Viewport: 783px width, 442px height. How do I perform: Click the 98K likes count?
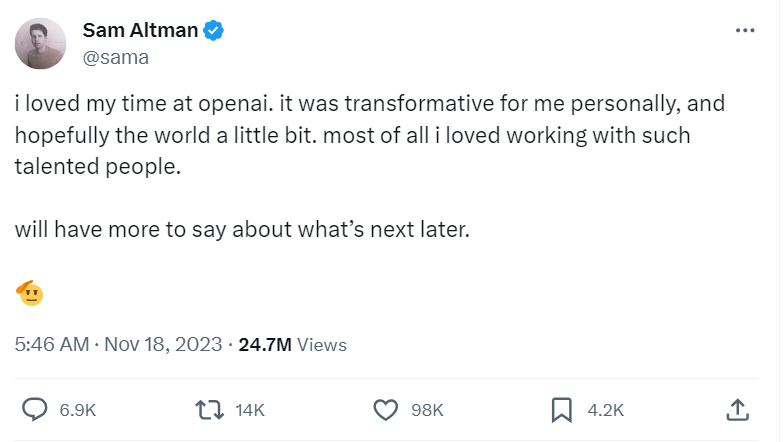pos(428,410)
